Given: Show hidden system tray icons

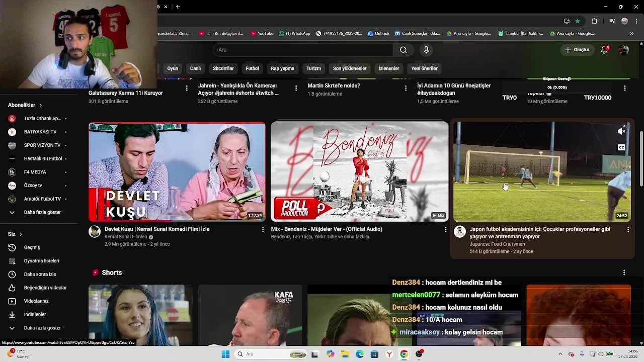Looking at the screenshot, I should pyautogui.click(x=561, y=354).
